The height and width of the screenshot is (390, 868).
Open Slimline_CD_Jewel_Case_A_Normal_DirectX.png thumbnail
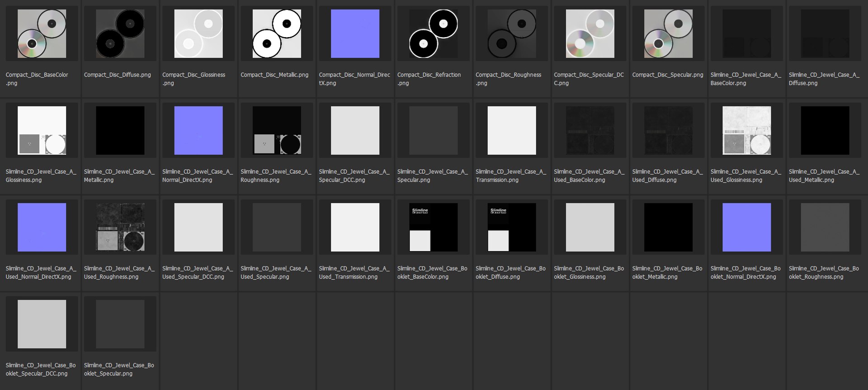[x=198, y=130]
